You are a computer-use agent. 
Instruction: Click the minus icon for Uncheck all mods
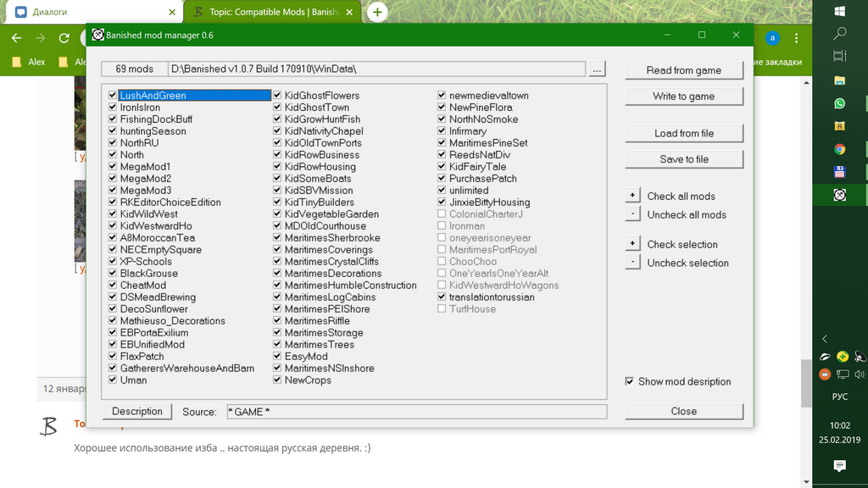(632, 214)
